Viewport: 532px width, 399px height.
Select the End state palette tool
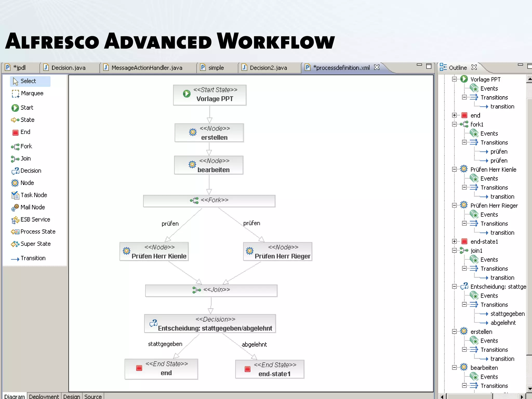[21, 132]
